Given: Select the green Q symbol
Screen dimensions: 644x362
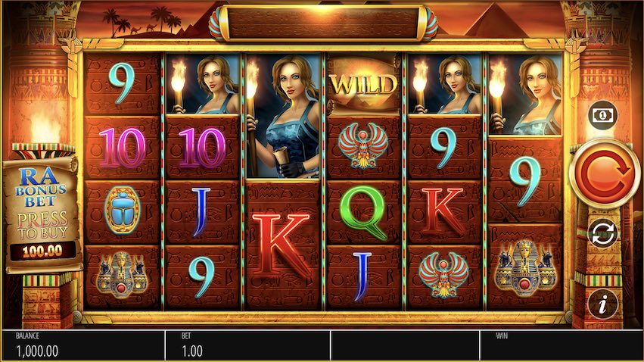Looking at the screenshot, I should (363, 211).
